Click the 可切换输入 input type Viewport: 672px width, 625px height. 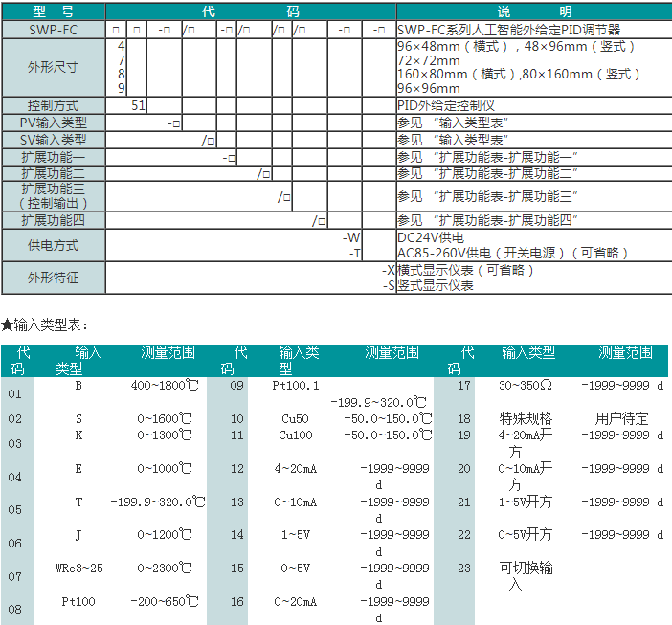pyautogui.click(x=526, y=576)
